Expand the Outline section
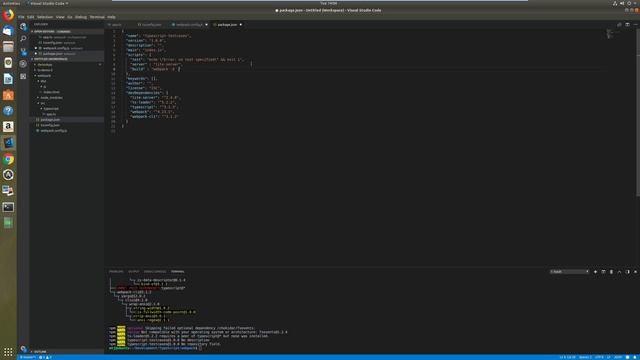Viewport: 640px width, 360px height. [x=67, y=351]
